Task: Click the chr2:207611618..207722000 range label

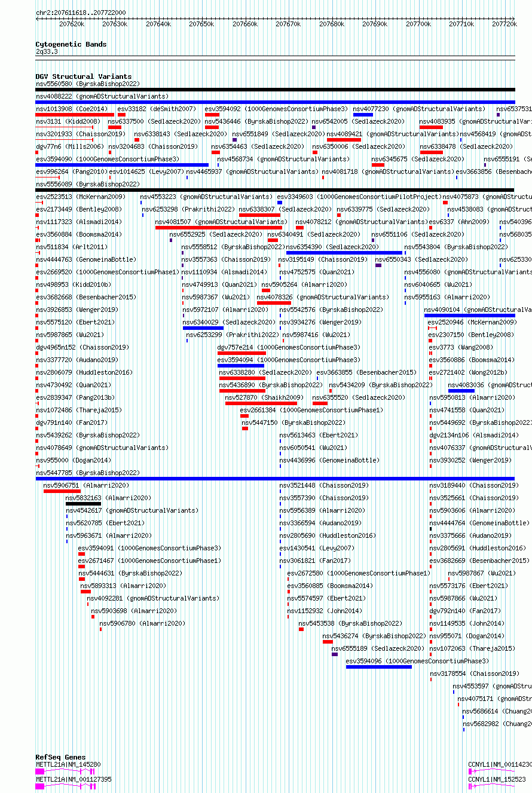Action: pyautogui.click(x=81, y=13)
